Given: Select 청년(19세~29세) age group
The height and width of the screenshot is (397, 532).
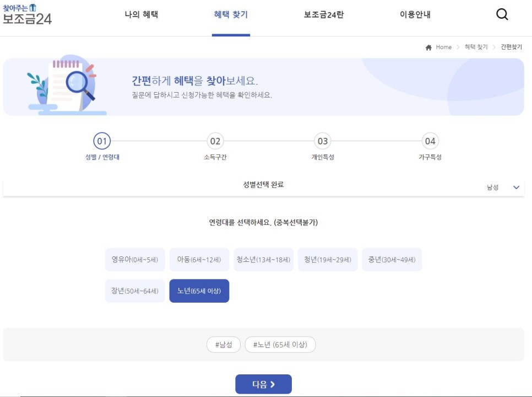Looking at the screenshot, I should pyautogui.click(x=328, y=260).
